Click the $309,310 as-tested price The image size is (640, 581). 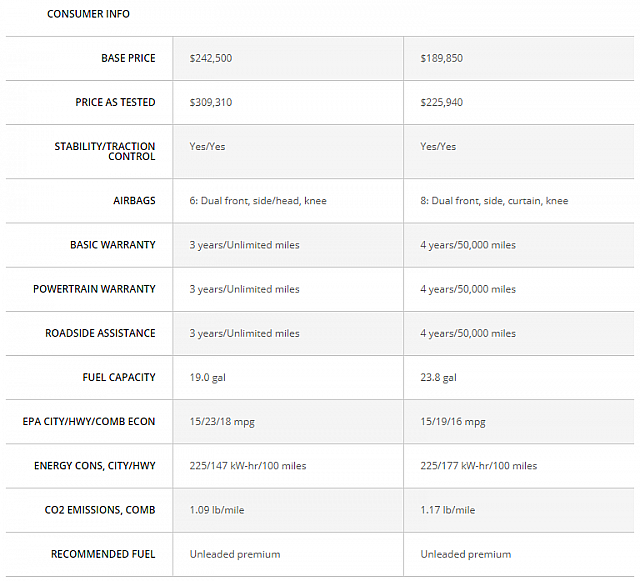coord(211,102)
